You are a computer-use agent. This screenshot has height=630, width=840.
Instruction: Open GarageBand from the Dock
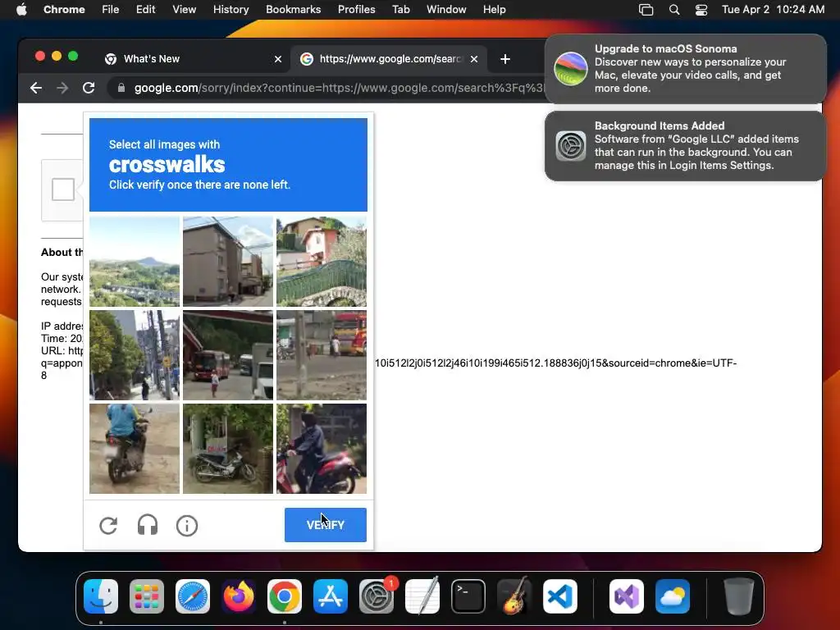tap(514, 596)
